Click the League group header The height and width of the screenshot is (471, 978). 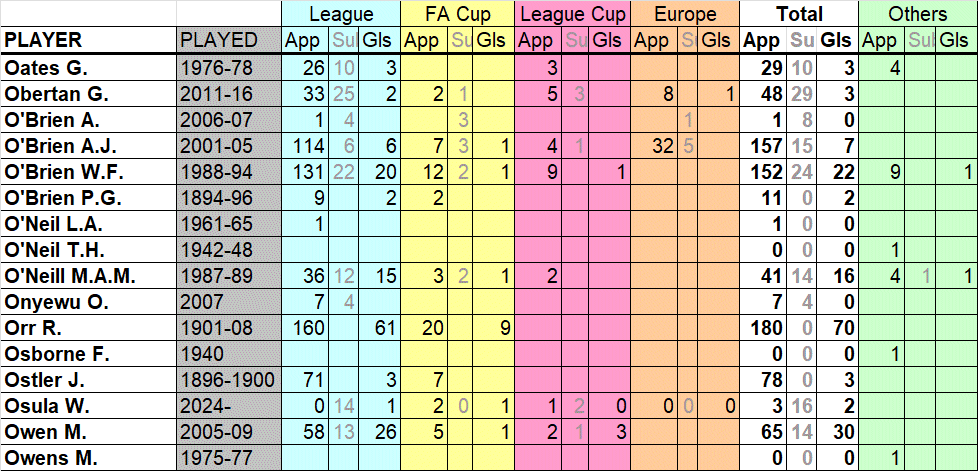pos(341,14)
